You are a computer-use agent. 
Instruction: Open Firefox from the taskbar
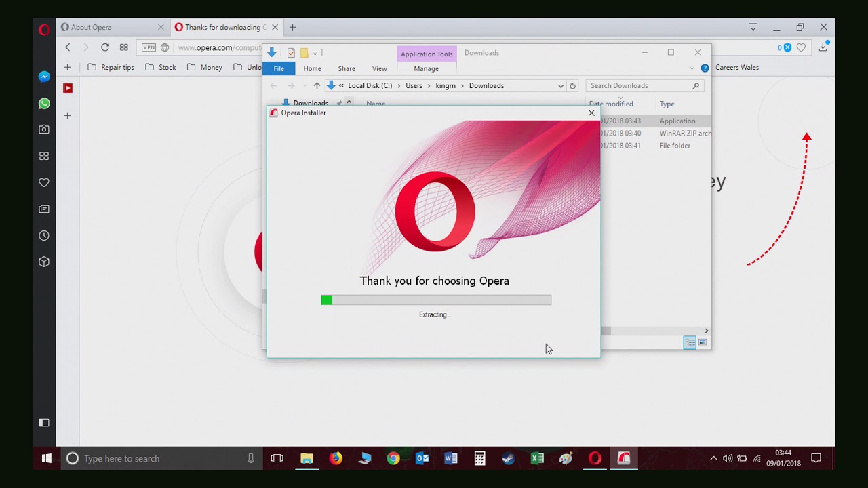(336, 458)
